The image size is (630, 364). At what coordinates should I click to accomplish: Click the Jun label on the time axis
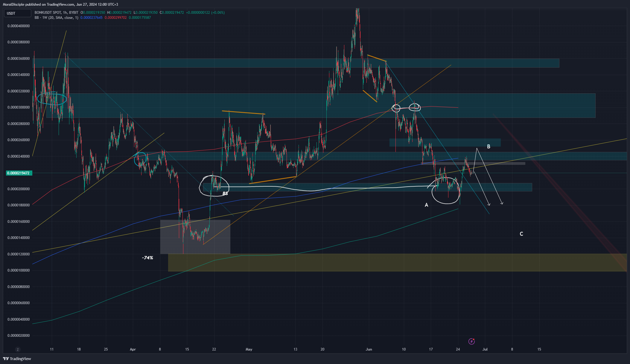[369, 349]
